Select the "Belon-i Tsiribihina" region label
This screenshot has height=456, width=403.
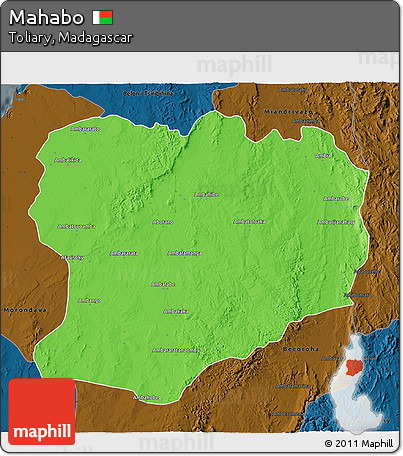point(148,93)
